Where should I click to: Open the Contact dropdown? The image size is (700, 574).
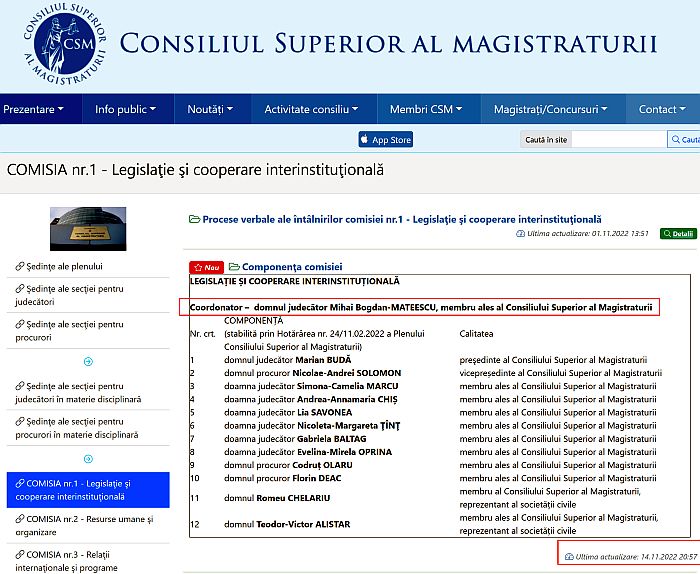click(662, 109)
